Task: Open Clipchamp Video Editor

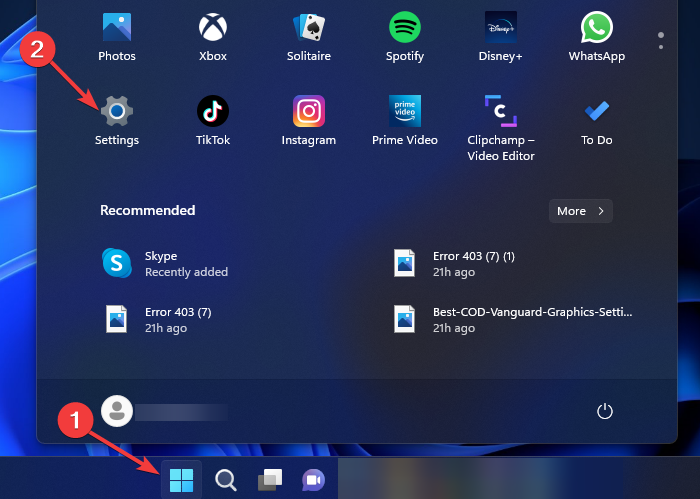Action: click(x=500, y=128)
